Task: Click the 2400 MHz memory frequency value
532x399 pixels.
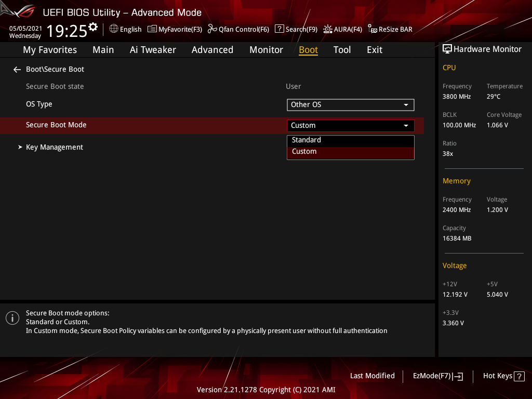Action: click(x=456, y=210)
